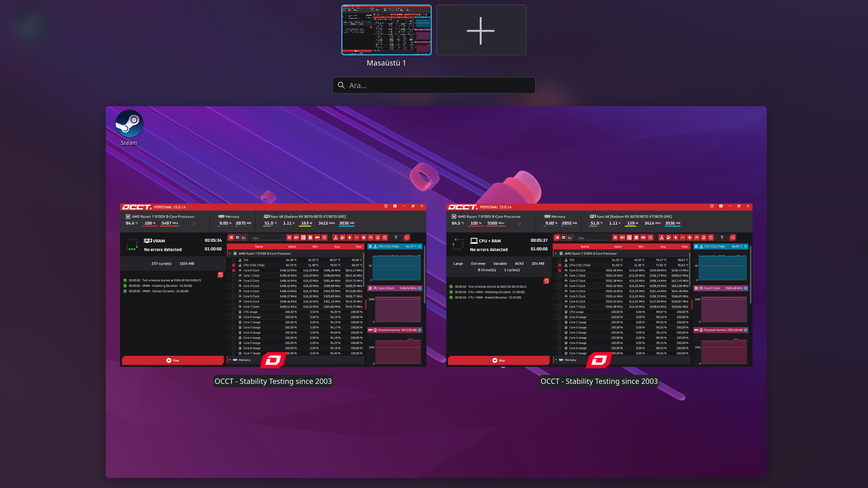The height and width of the screenshot is (488, 868).
Task: Collapse the Memory group in CPU + RAM window
Action: pyautogui.click(x=556, y=360)
